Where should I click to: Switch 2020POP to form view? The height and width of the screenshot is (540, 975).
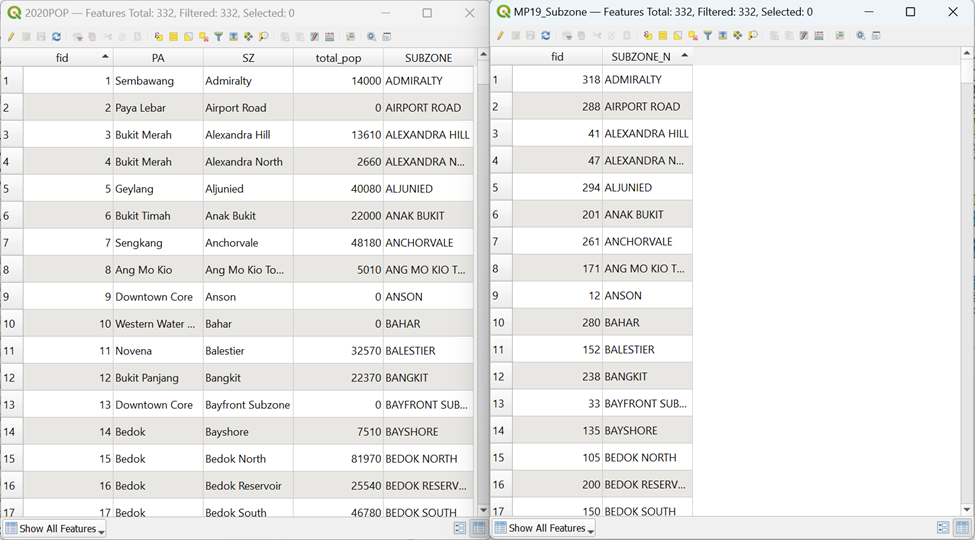tap(460, 528)
